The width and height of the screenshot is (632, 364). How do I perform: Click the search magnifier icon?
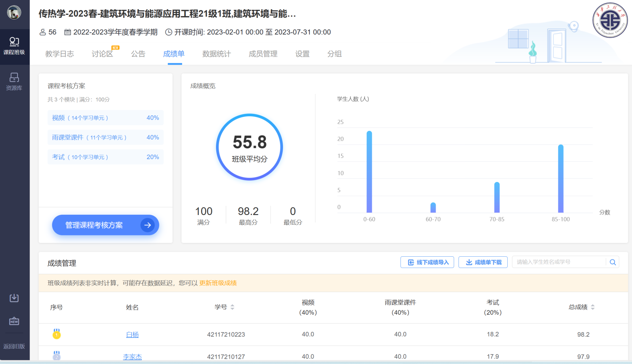coord(613,262)
